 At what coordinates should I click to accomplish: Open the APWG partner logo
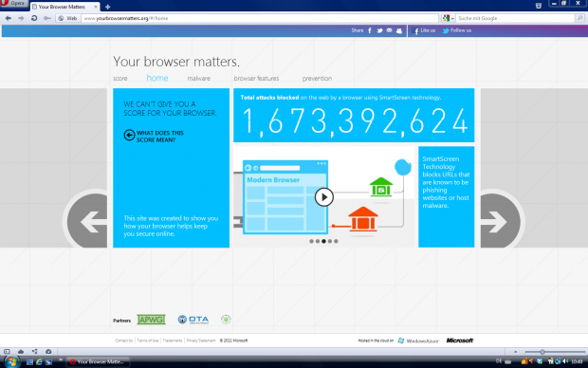click(151, 320)
